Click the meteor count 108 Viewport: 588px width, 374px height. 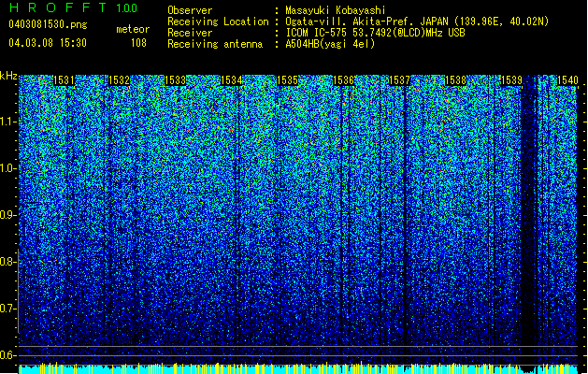point(138,43)
